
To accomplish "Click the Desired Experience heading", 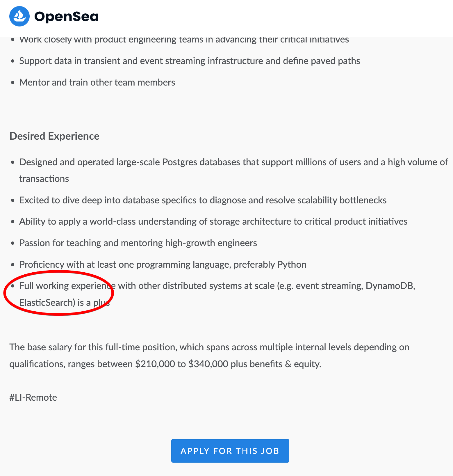I will [x=54, y=136].
